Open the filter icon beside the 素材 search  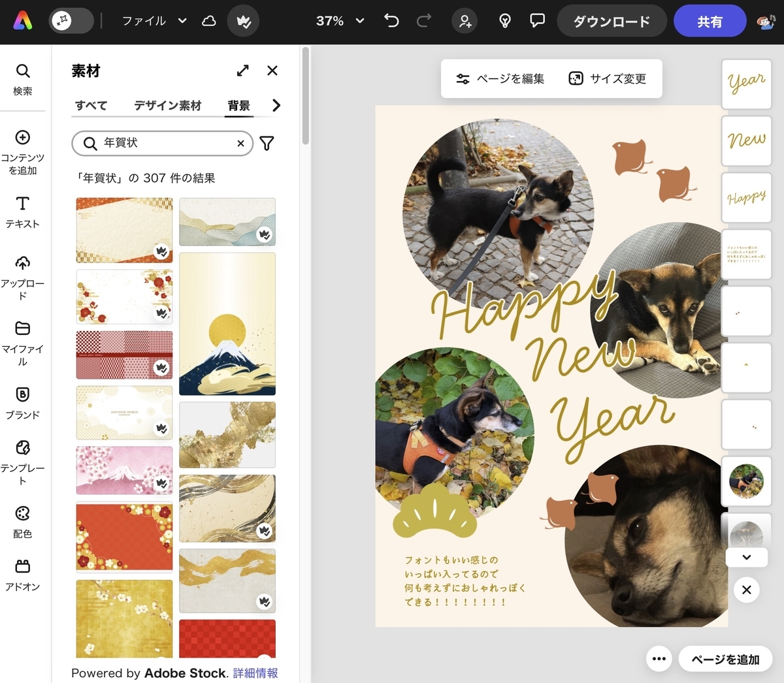tap(266, 143)
